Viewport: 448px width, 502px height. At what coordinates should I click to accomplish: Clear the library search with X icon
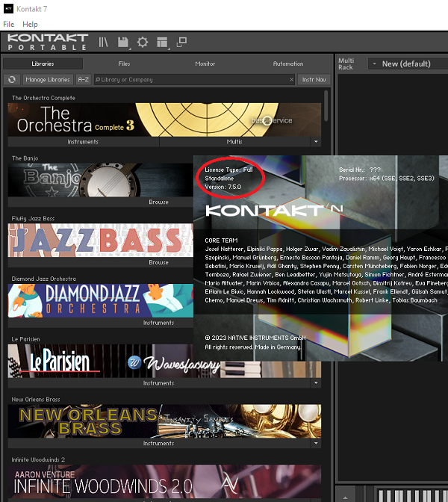pyautogui.click(x=291, y=79)
